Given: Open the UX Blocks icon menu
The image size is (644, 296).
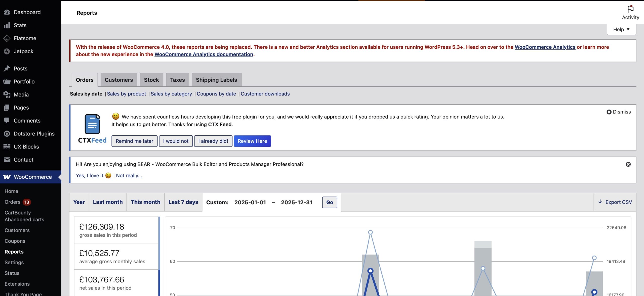Looking at the screenshot, I should point(7,147).
